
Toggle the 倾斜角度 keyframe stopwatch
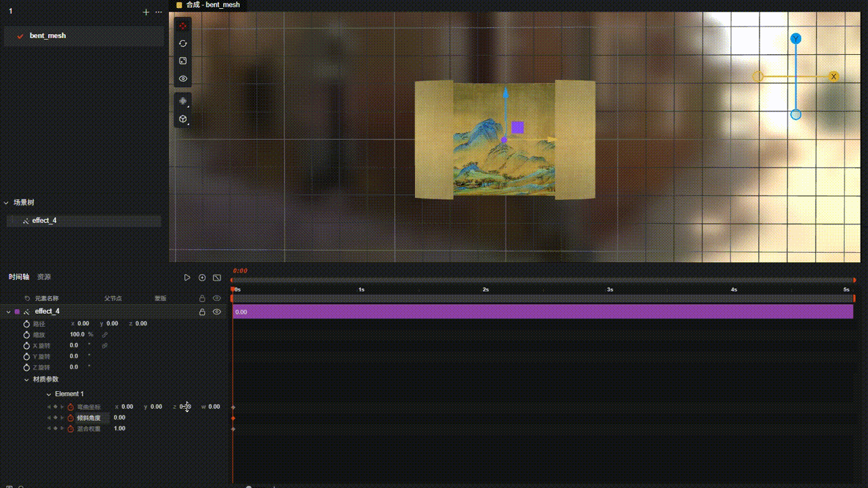[x=71, y=418]
